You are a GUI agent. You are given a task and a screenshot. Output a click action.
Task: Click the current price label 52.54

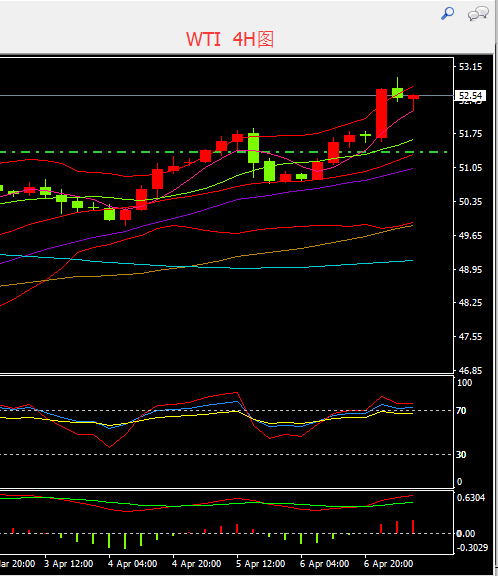click(x=470, y=96)
